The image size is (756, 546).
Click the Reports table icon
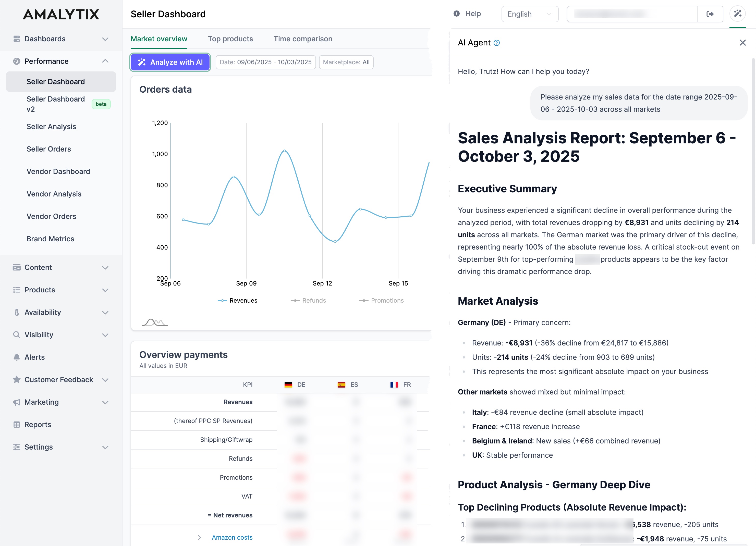coord(16,424)
